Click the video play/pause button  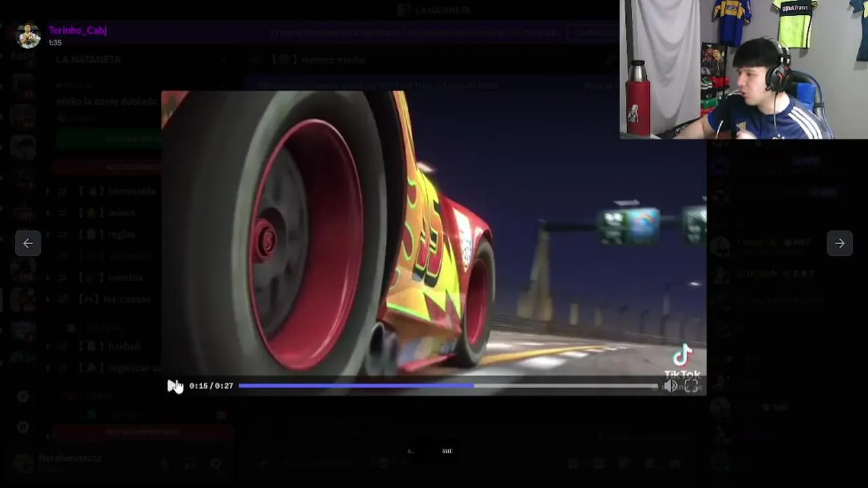174,386
